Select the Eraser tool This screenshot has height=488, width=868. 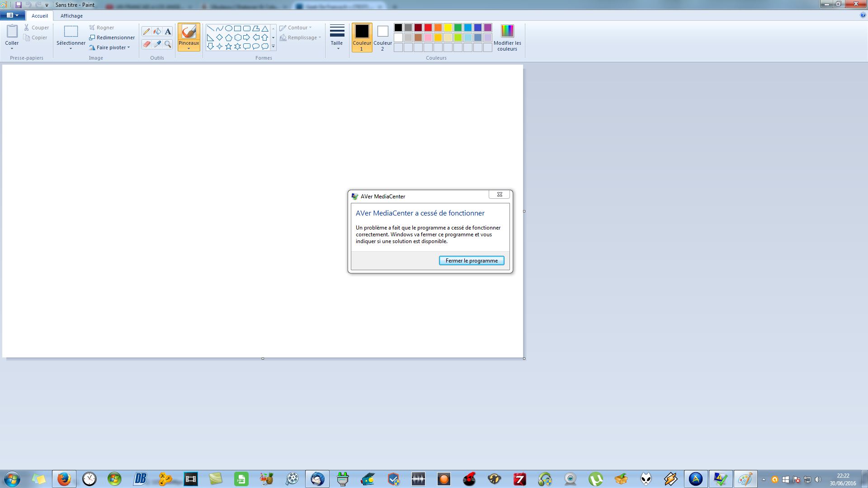146,44
